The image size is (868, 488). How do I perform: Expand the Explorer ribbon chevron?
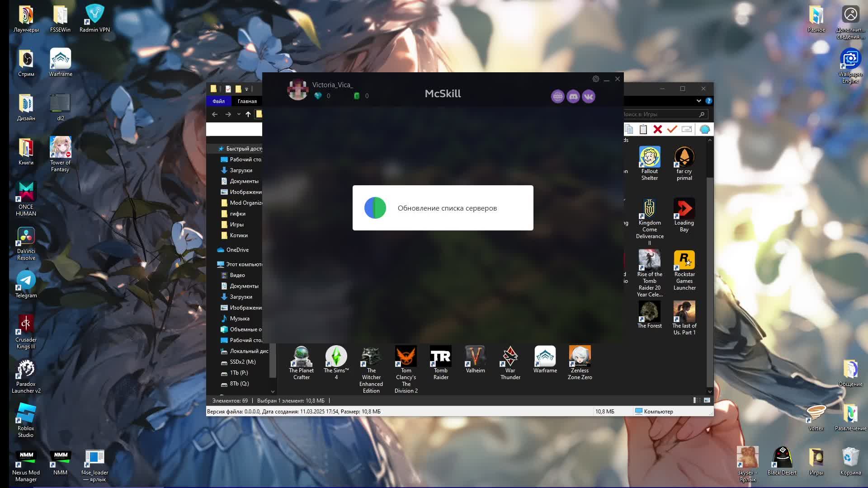coord(698,101)
